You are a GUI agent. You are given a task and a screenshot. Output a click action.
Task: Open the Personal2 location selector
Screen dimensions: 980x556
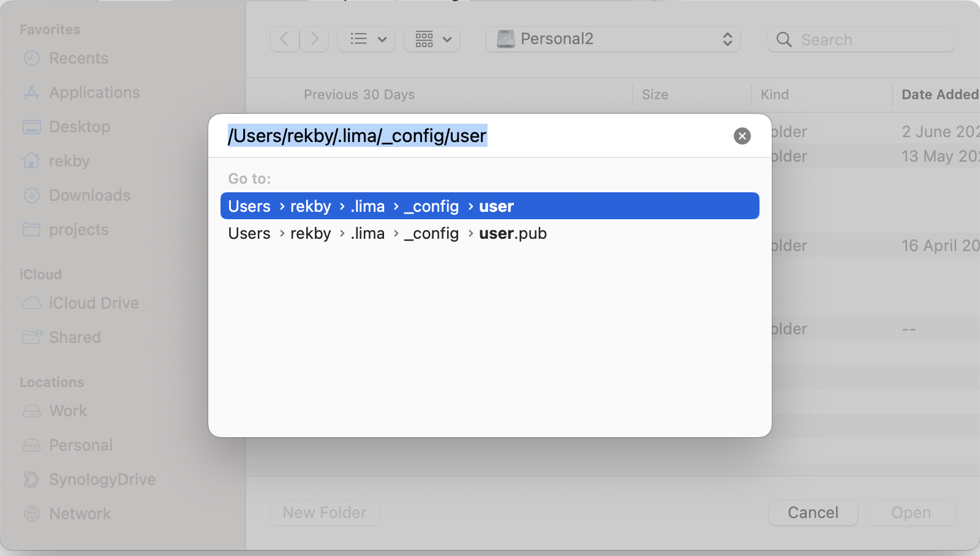click(612, 39)
